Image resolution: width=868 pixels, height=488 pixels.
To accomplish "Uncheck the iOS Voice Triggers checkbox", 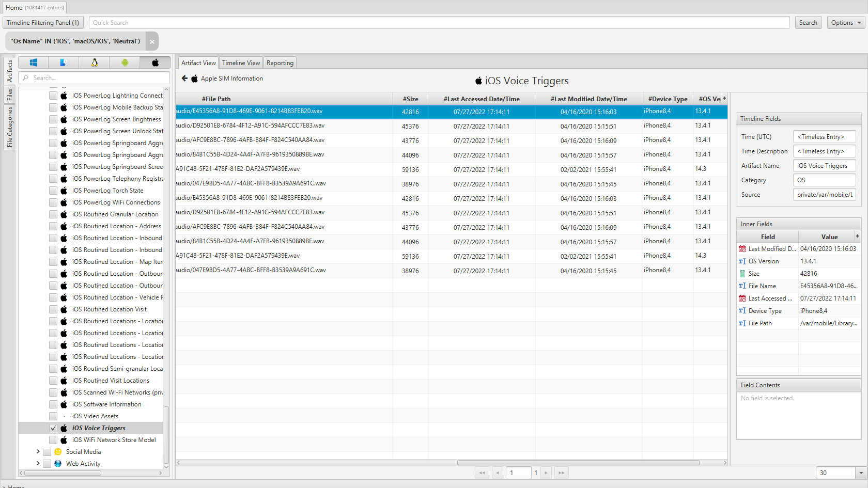I will coord(53,428).
